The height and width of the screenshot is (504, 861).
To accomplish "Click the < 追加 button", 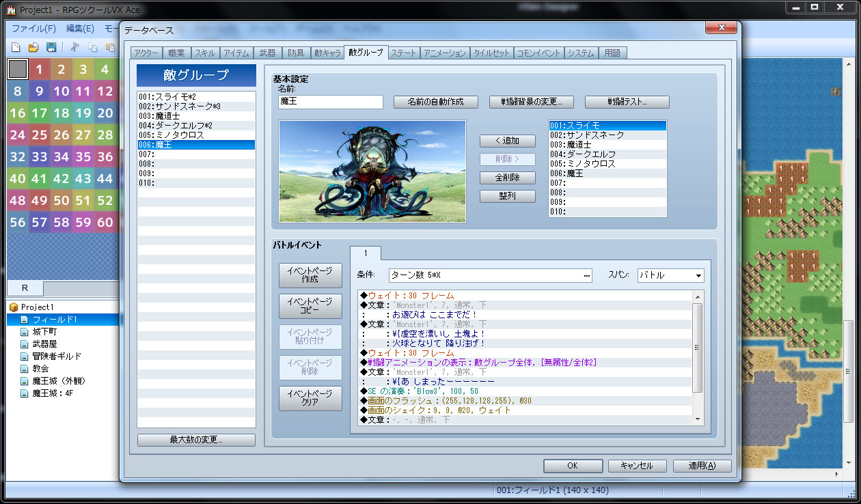I will coord(507,141).
